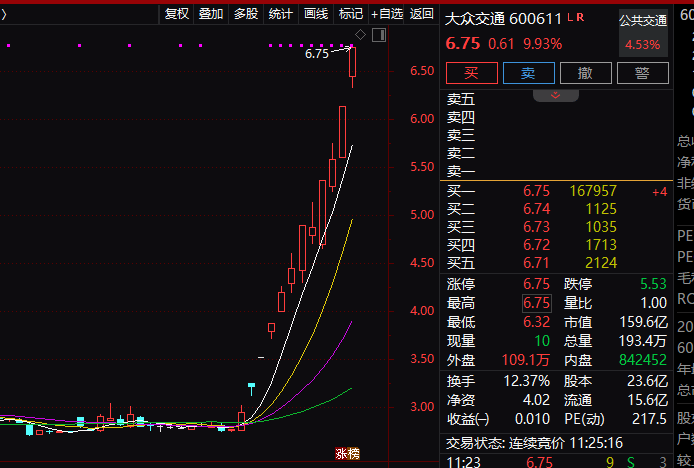Select 买一 bid price 6.75

[x=536, y=191]
